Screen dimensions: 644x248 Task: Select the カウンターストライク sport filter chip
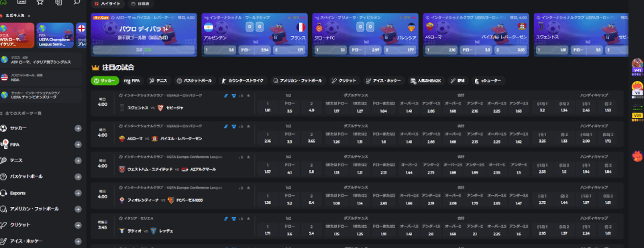(243, 80)
